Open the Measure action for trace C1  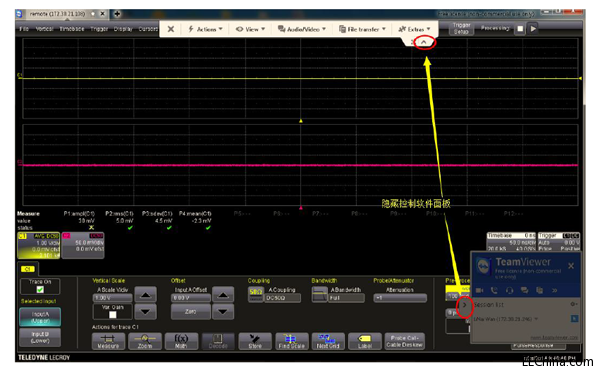pos(108,341)
